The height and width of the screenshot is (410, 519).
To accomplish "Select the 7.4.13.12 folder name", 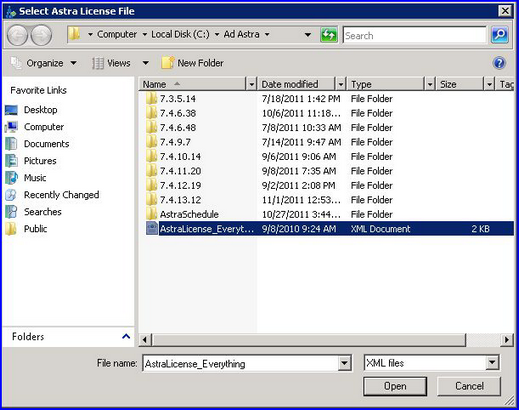I will click(x=180, y=200).
